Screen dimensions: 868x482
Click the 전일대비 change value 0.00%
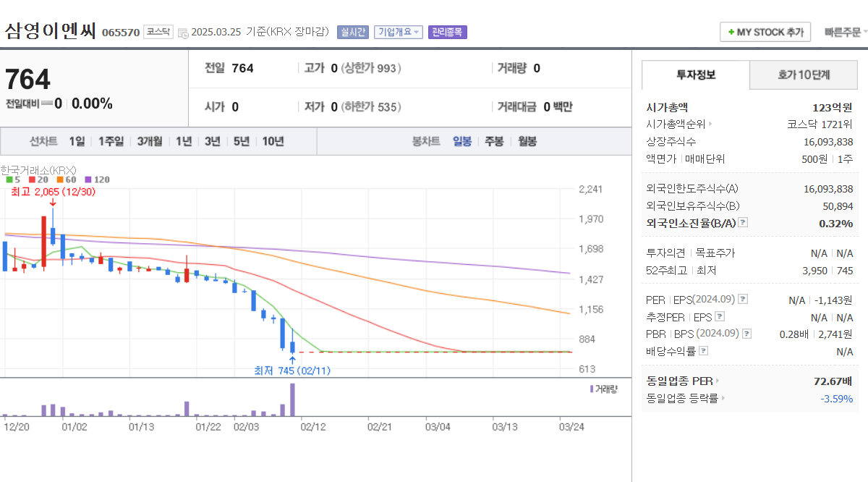click(x=92, y=103)
